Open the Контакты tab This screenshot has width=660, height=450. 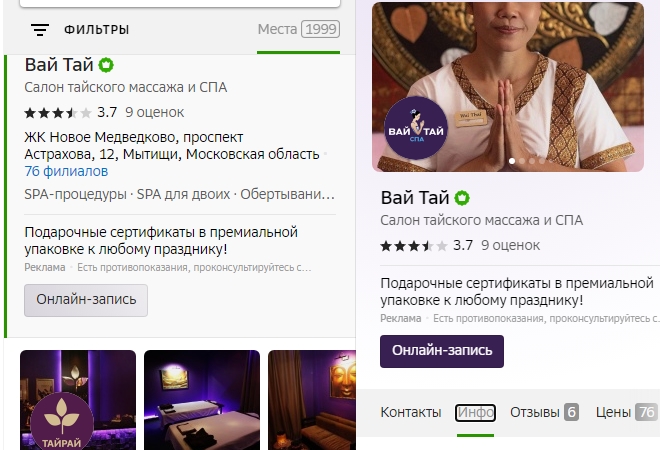tap(411, 412)
